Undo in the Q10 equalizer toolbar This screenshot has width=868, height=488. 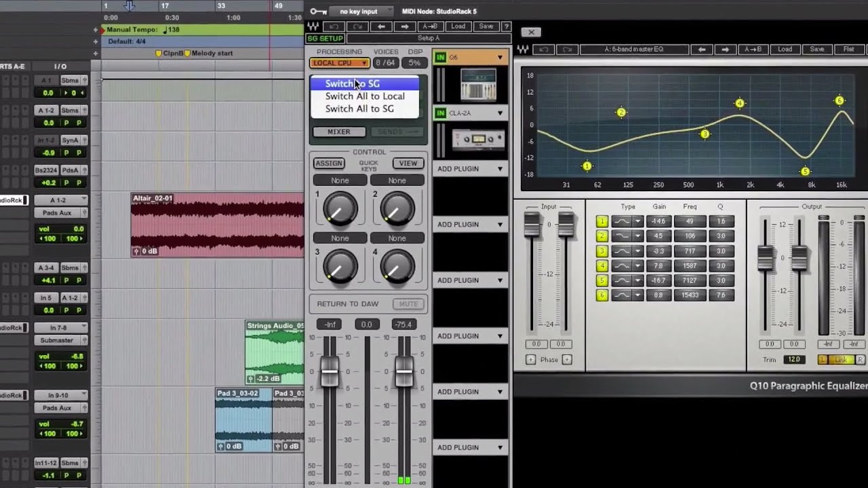(543, 49)
